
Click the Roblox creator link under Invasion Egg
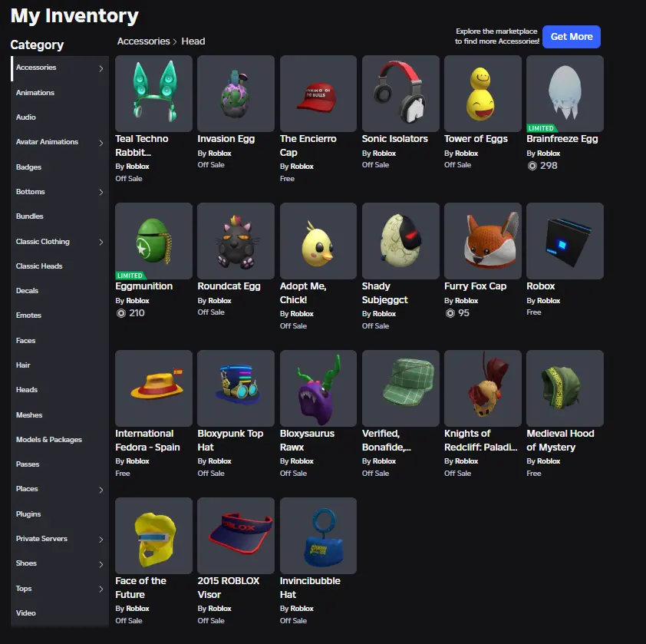click(x=219, y=154)
